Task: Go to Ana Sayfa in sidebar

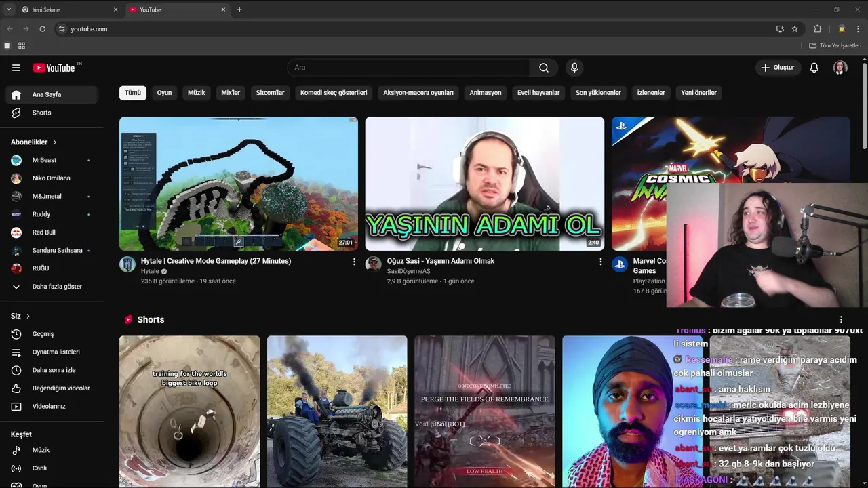Action: coord(52,95)
